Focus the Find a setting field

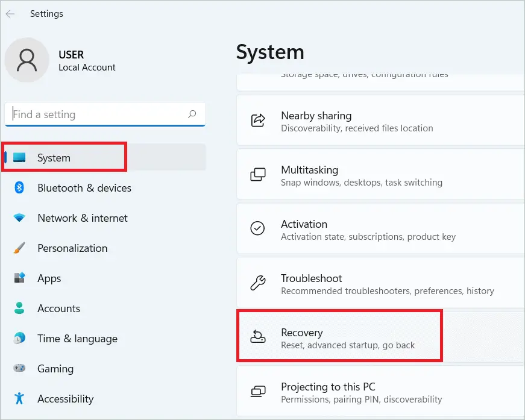(x=96, y=114)
